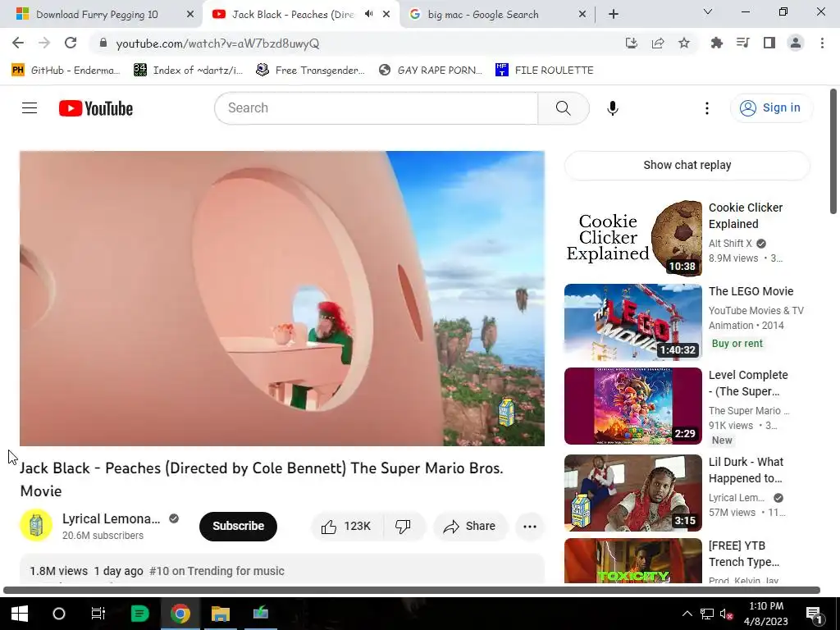This screenshot has height=630, width=840.
Task: Go to the YouTube home logo
Action: (x=96, y=108)
